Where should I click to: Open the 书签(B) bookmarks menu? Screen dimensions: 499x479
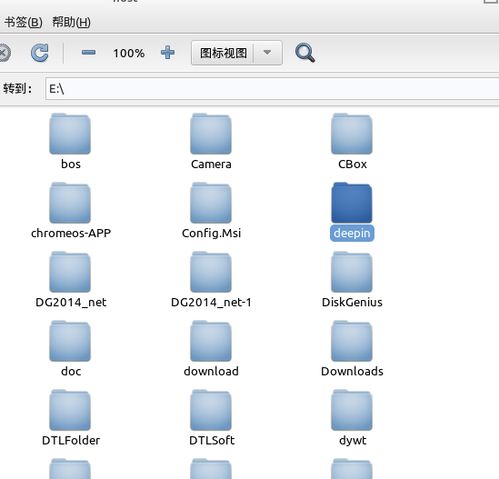point(23,22)
